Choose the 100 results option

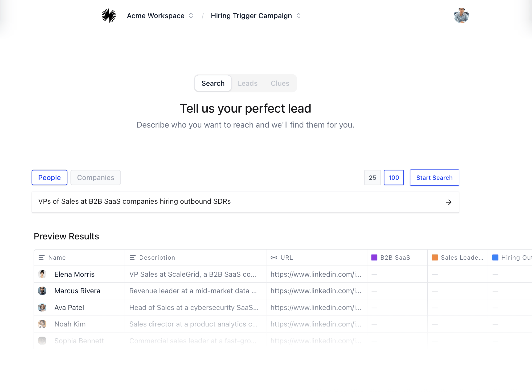394,178
